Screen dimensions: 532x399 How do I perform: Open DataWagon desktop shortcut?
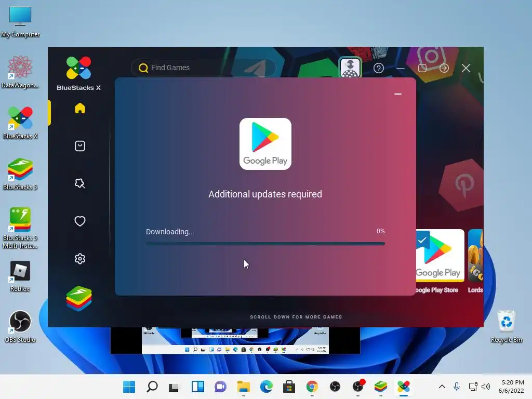[20, 72]
